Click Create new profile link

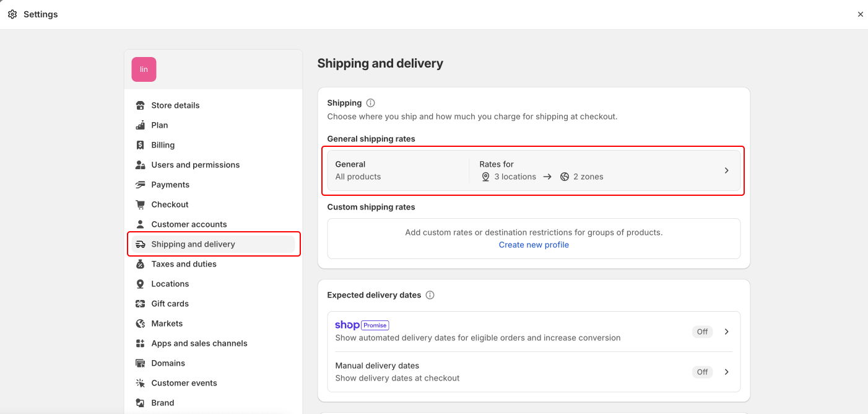[534, 245]
